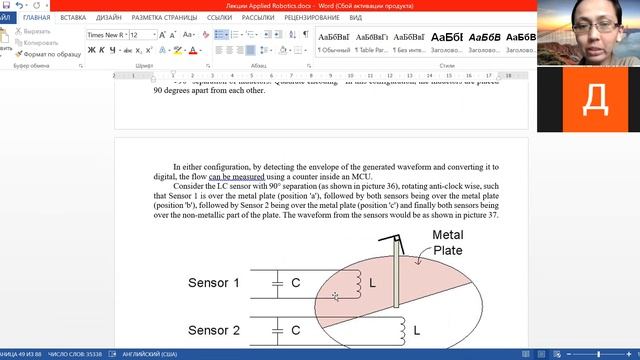Open the ССЫЛКИ tab
Viewport: 640px width, 360px height.
click(x=219, y=18)
